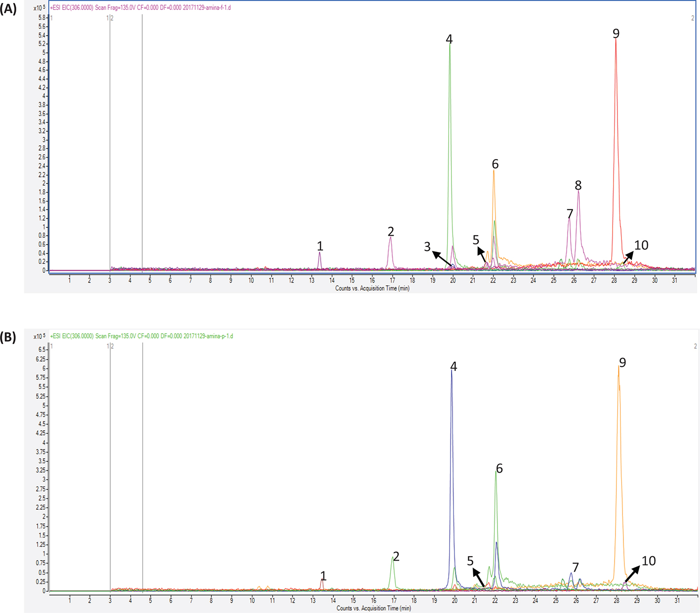Image resolution: width=700 pixels, height=613 pixels.
Task: Click the green peak 6 label in panel B
Action: pos(499,468)
